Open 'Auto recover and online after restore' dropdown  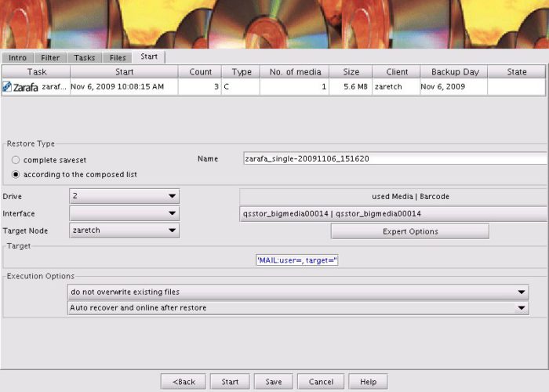(298, 308)
